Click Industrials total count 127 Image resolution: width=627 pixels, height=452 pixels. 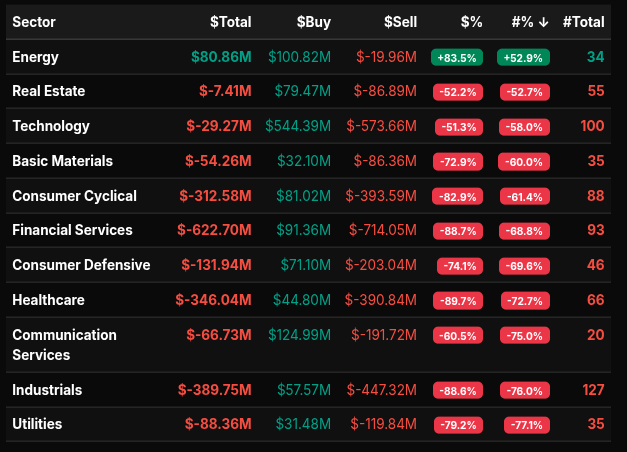[593, 390]
